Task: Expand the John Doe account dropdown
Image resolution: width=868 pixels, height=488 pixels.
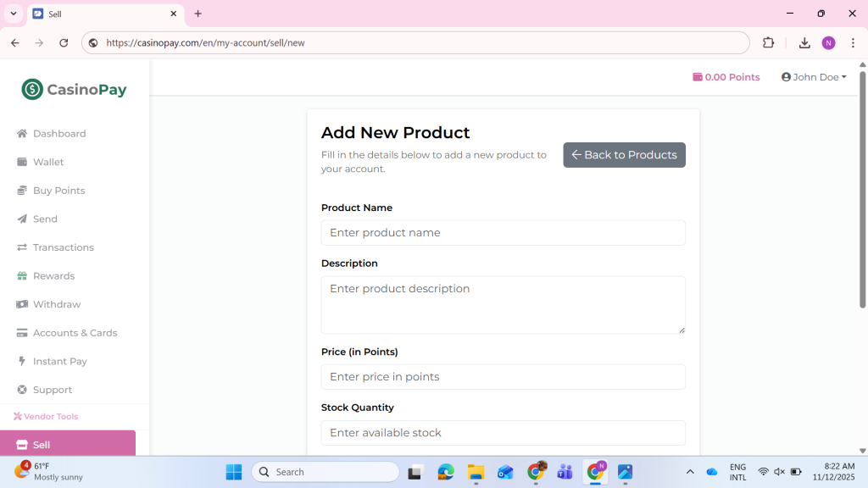Action: coord(813,76)
